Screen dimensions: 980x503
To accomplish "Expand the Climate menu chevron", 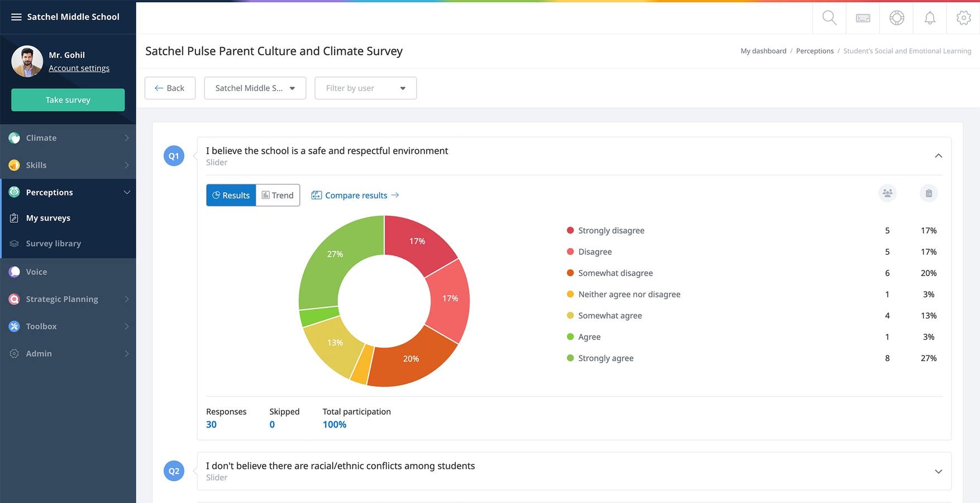I will [x=127, y=137].
